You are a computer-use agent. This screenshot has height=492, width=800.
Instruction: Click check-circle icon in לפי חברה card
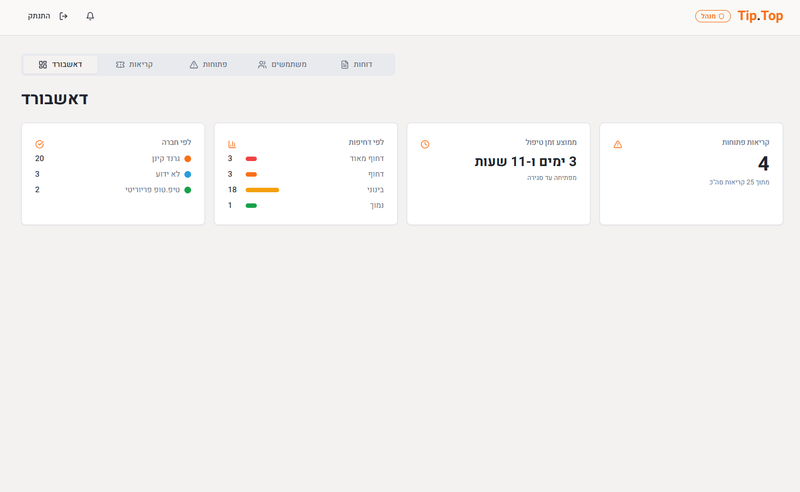[40, 144]
